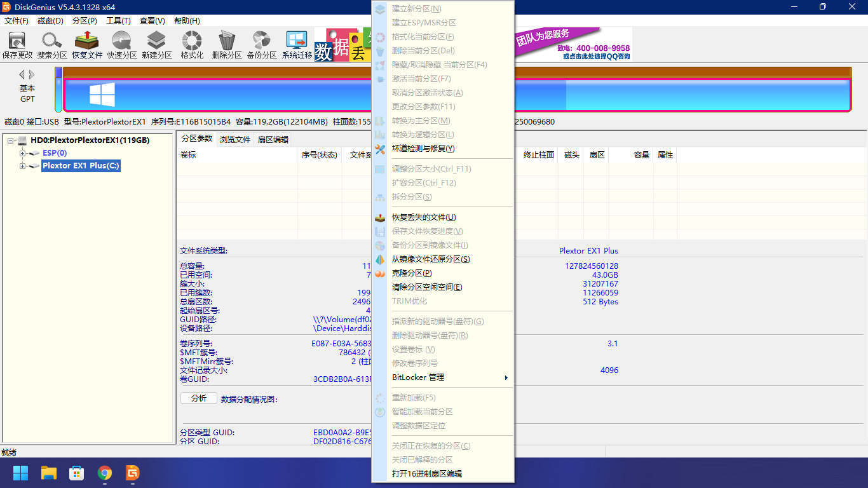Click the 搜索分区 (Search Partitions) toolbar icon
Screen dimensions: 868x488
pos(51,44)
